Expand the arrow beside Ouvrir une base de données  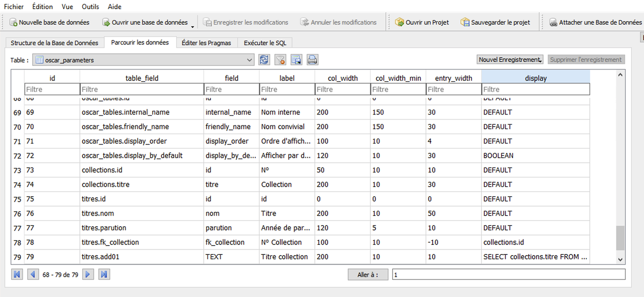tap(193, 26)
